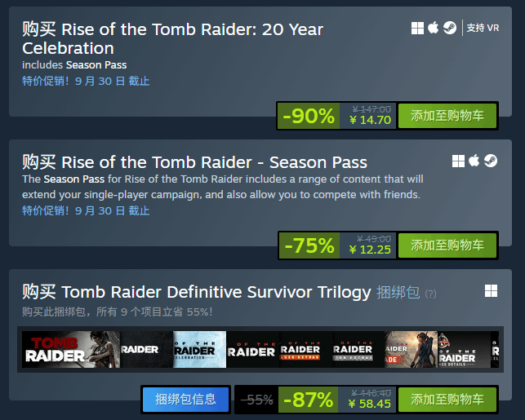The image size is (525, 420).
Task: Add Season Pass to cart at ¥12.25
Action: 447,245
